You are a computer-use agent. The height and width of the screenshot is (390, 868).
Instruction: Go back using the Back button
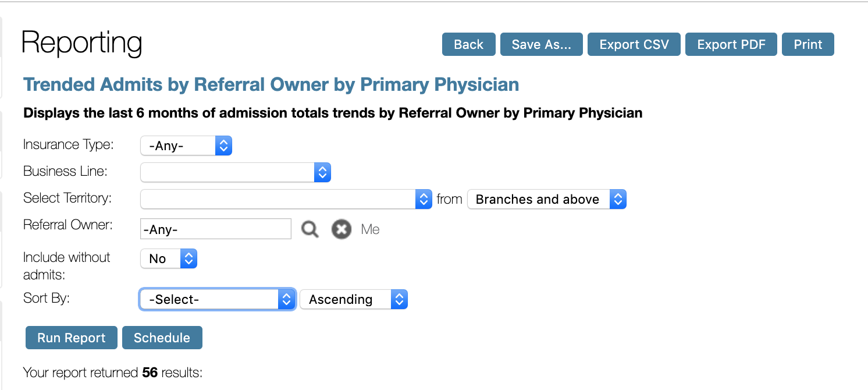pyautogui.click(x=469, y=44)
